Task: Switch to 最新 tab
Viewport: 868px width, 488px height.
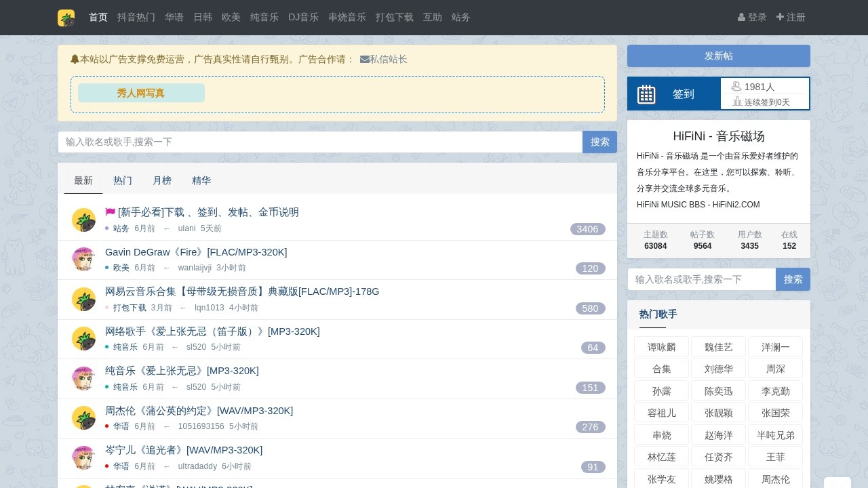Action: (x=83, y=181)
